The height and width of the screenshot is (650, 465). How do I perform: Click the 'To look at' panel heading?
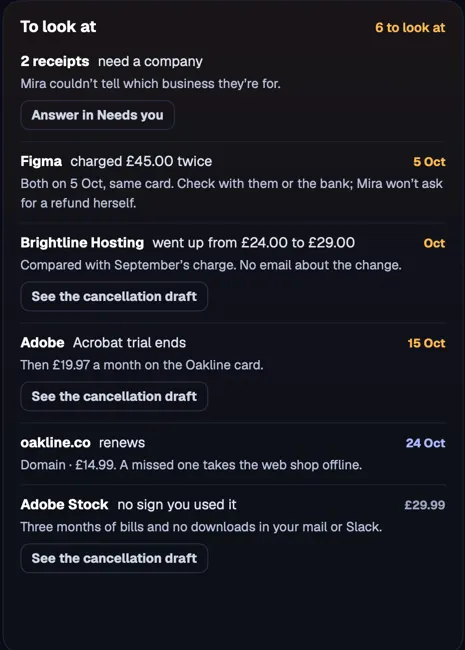[58, 27]
